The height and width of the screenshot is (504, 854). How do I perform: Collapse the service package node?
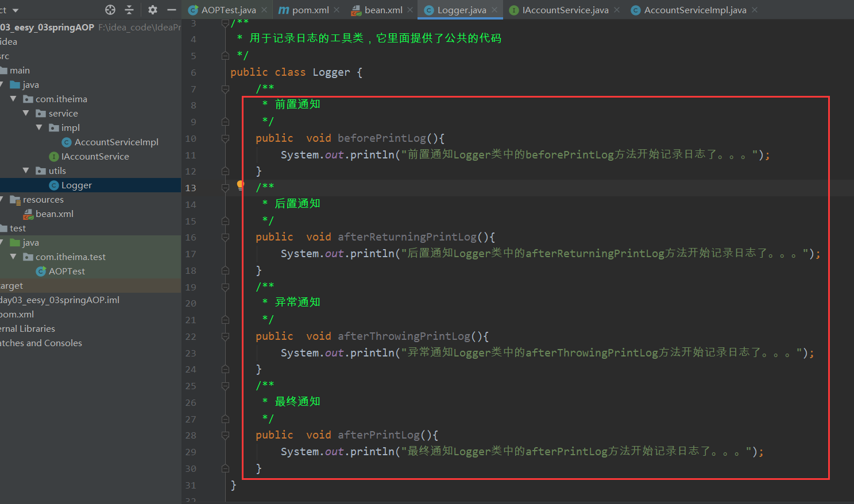[x=26, y=113]
